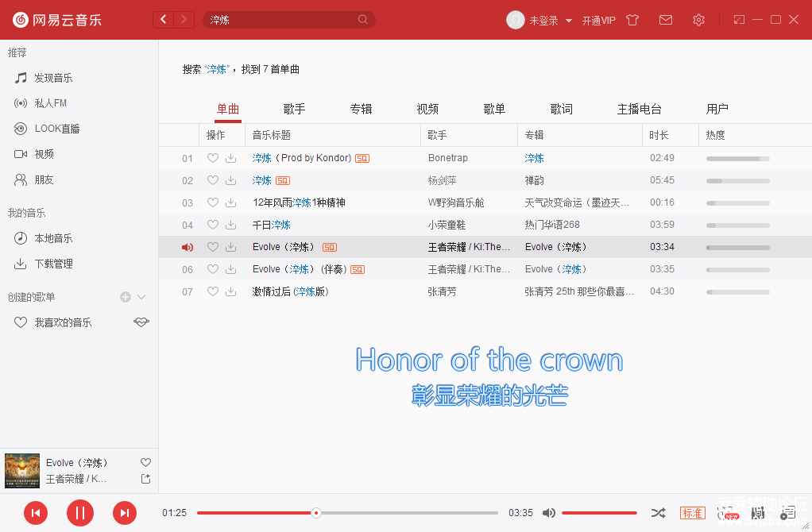Like the playing row Evolve（淬炼）
Screen dimensions: 812x532
coord(212,248)
